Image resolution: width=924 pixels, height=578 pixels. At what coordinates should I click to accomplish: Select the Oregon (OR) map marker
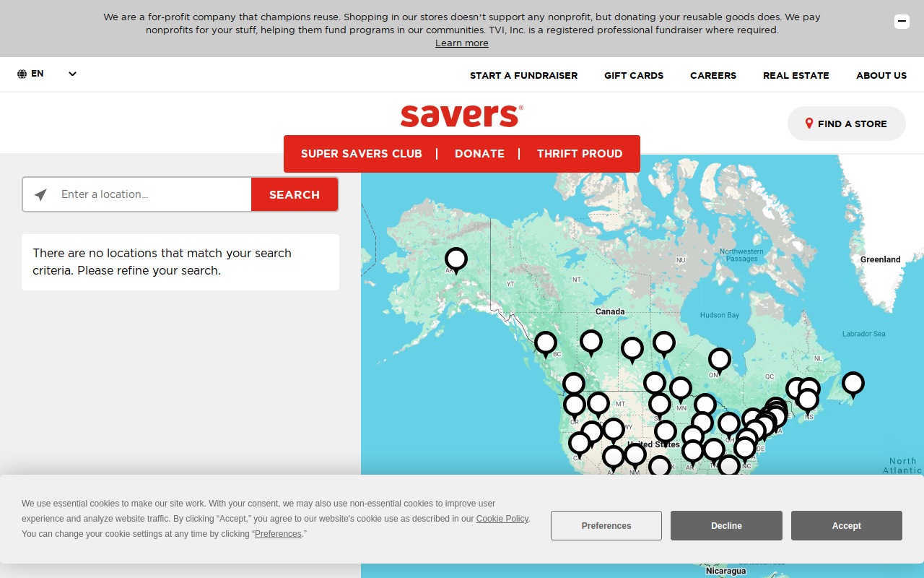point(575,406)
